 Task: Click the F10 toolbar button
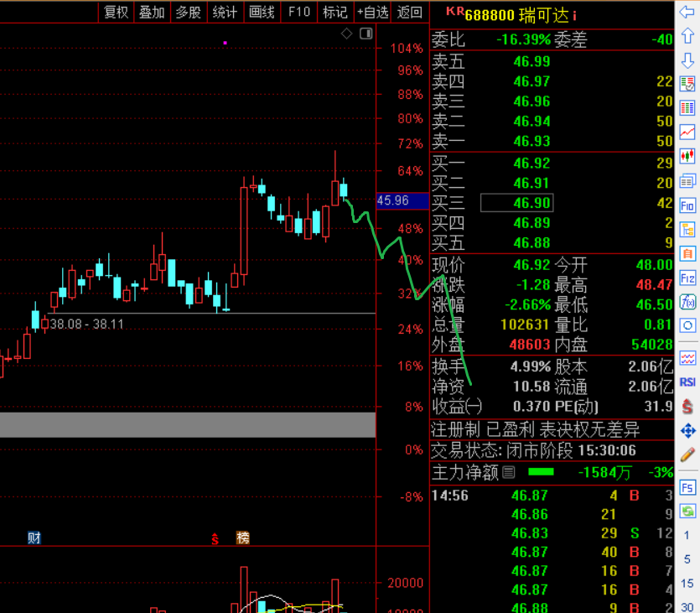tap(299, 12)
